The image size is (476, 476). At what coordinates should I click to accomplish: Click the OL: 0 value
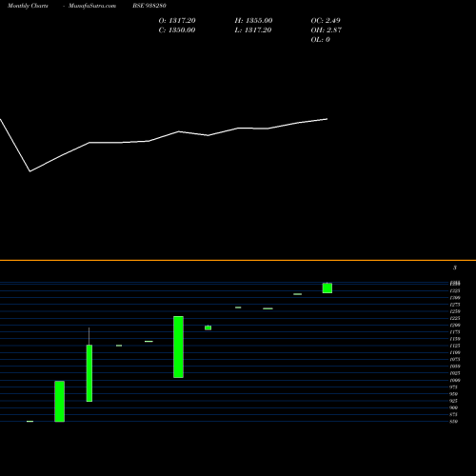[321, 39]
